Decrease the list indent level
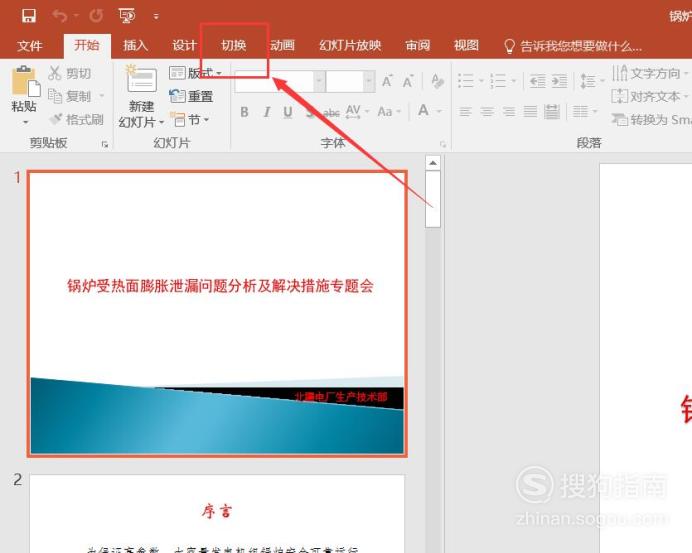The width and height of the screenshot is (692, 553). click(538, 81)
